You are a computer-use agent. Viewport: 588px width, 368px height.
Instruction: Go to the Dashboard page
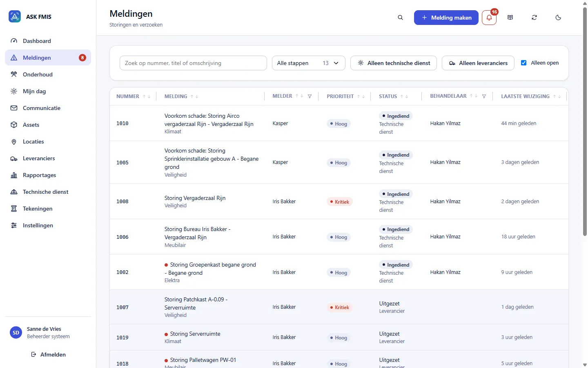pos(48,41)
